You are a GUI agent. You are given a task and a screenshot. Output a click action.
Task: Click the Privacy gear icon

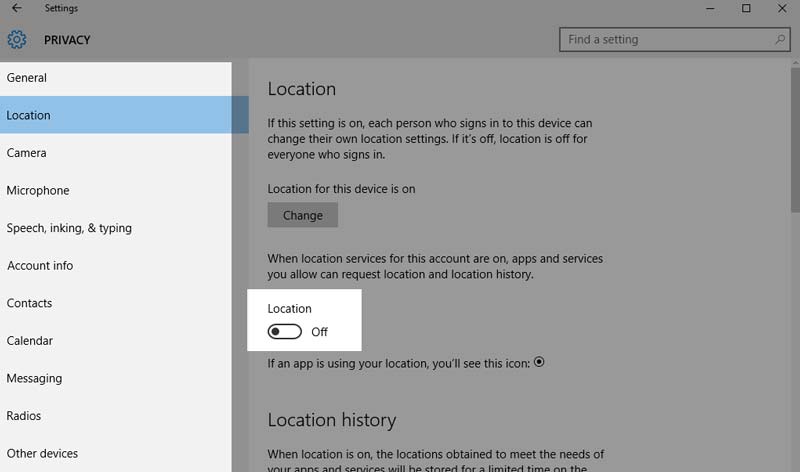tap(17, 39)
